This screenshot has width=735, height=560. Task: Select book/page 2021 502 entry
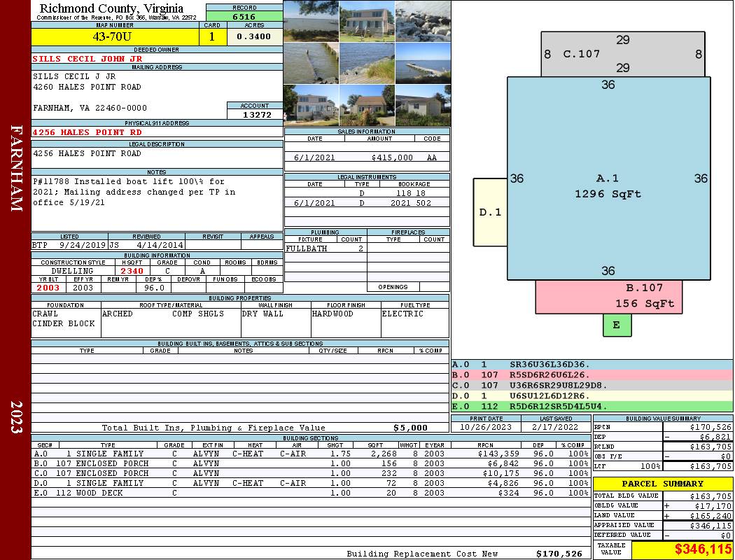click(411, 203)
